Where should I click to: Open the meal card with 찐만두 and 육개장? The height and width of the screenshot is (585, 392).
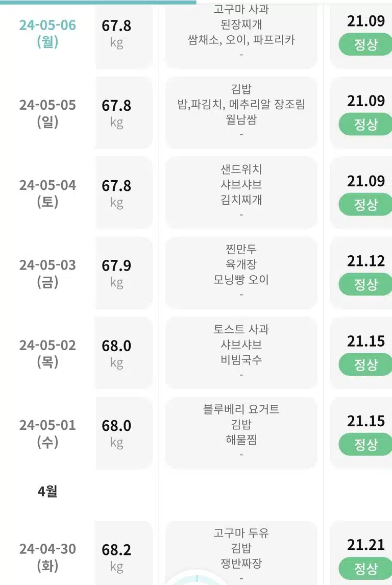[x=241, y=273]
